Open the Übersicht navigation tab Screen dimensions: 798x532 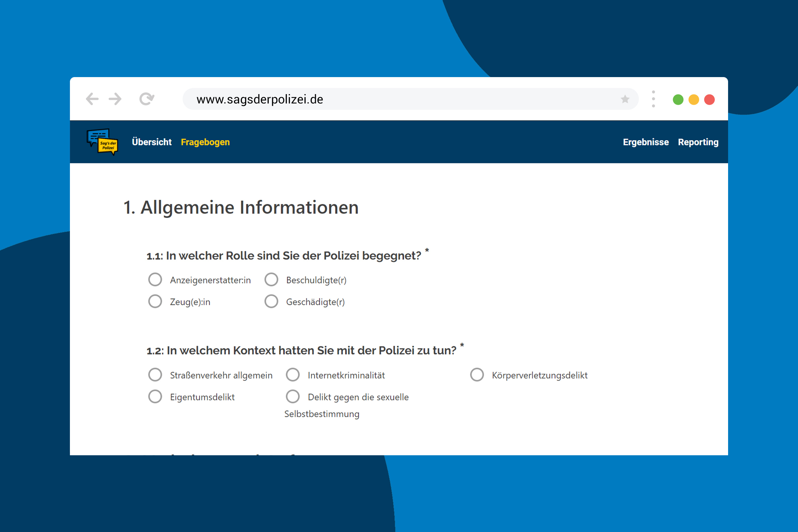152,142
